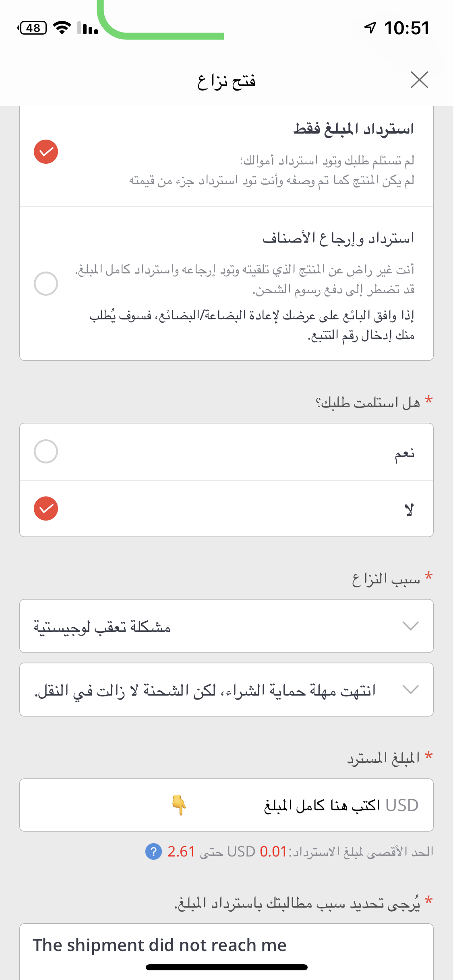
Task: Close the open dispute screen
Action: coord(419,80)
